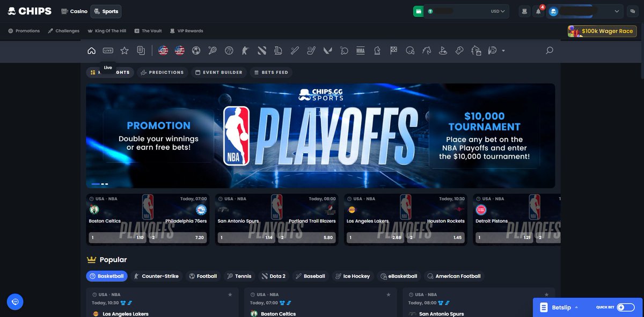Select the American Football popular filter

[x=454, y=276]
